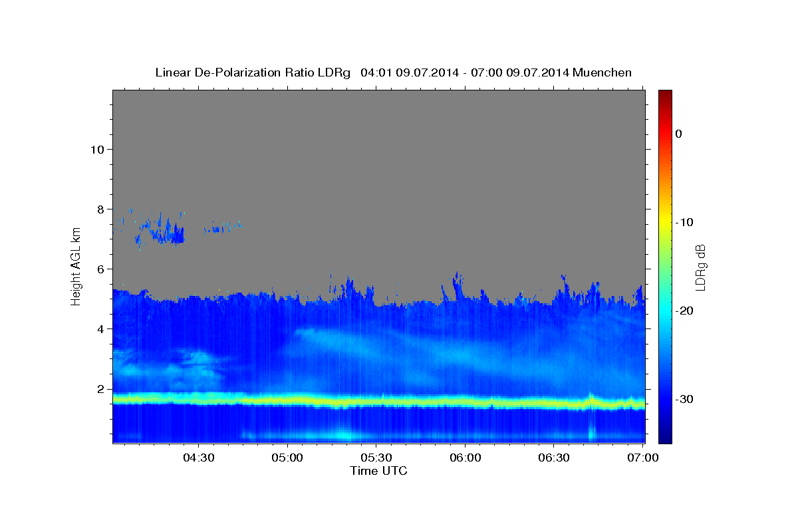
Task: Select the '05:00' time axis label
Action: point(287,458)
